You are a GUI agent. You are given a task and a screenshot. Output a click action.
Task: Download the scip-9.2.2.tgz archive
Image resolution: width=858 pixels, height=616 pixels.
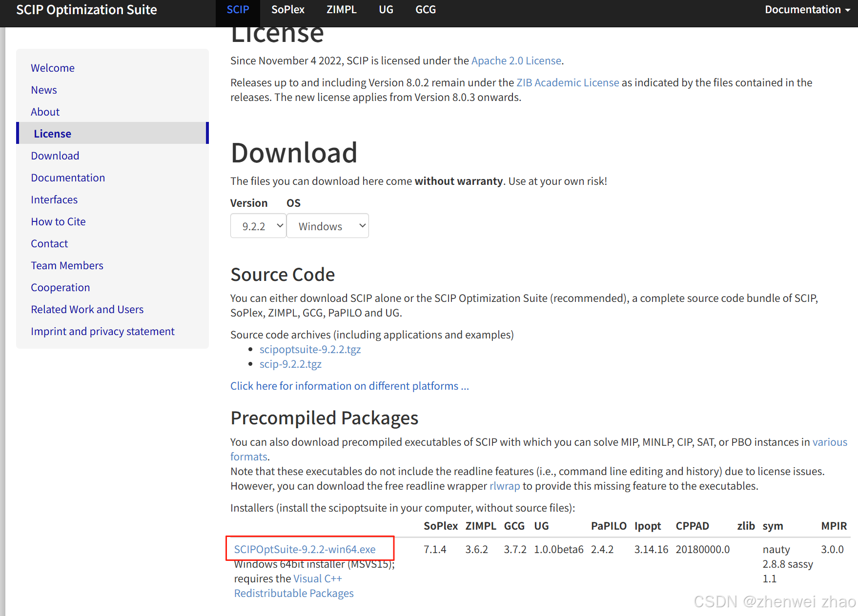[290, 364]
